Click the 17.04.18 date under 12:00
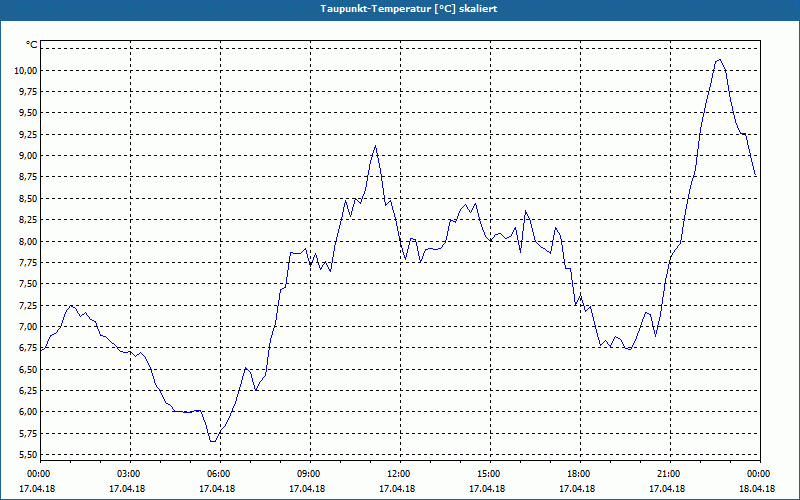Image resolution: width=800 pixels, height=500 pixels. 397,489
